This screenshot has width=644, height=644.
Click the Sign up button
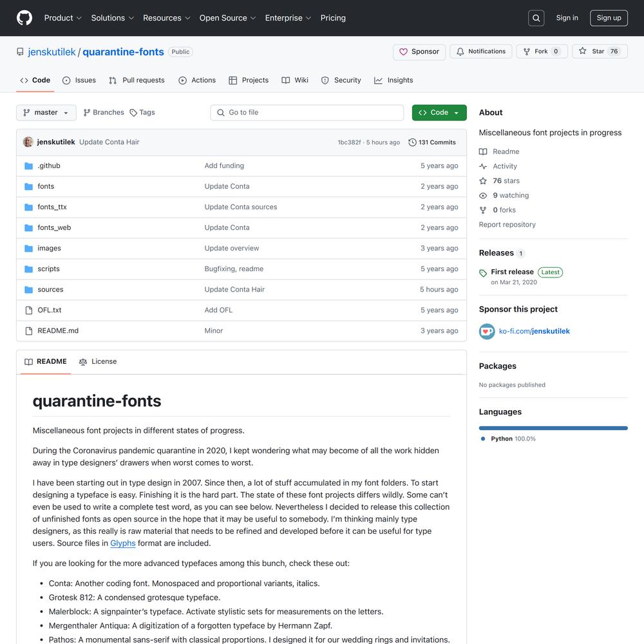(x=609, y=18)
